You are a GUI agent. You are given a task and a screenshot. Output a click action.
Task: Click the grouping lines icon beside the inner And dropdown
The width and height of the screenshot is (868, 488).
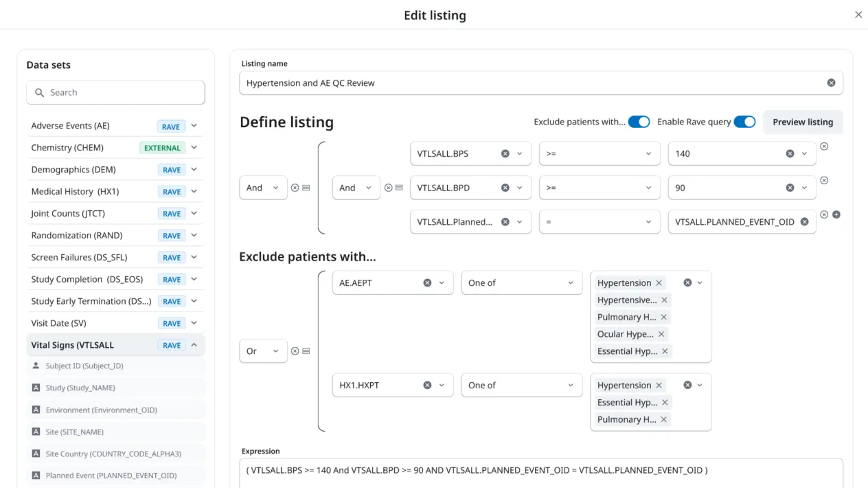pyautogui.click(x=399, y=188)
